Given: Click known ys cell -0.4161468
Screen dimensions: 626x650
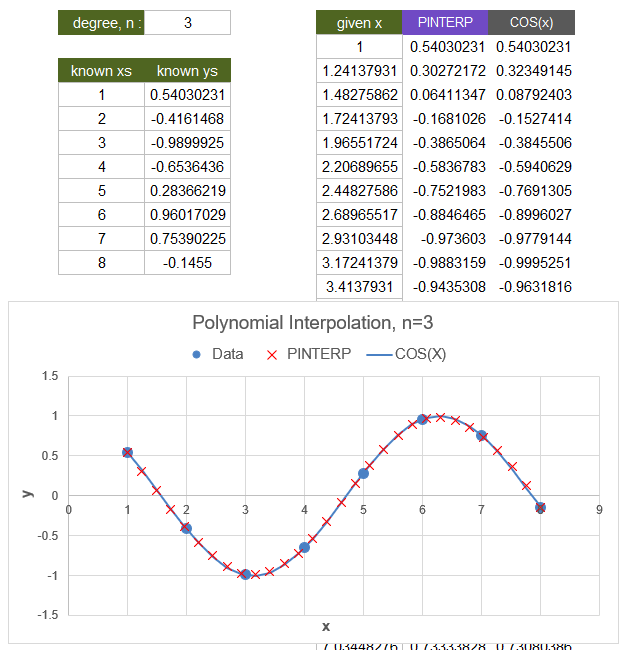Looking at the screenshot, I should coord(187,119).
